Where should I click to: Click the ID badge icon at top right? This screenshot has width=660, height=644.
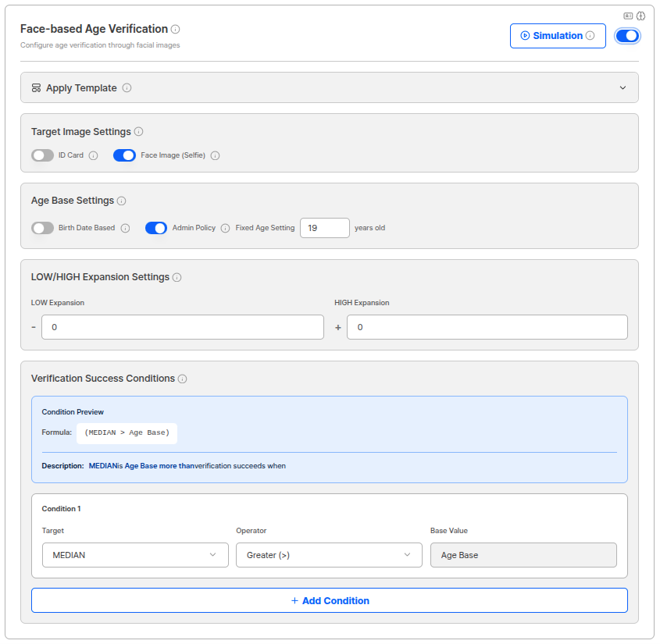[628, 16]
